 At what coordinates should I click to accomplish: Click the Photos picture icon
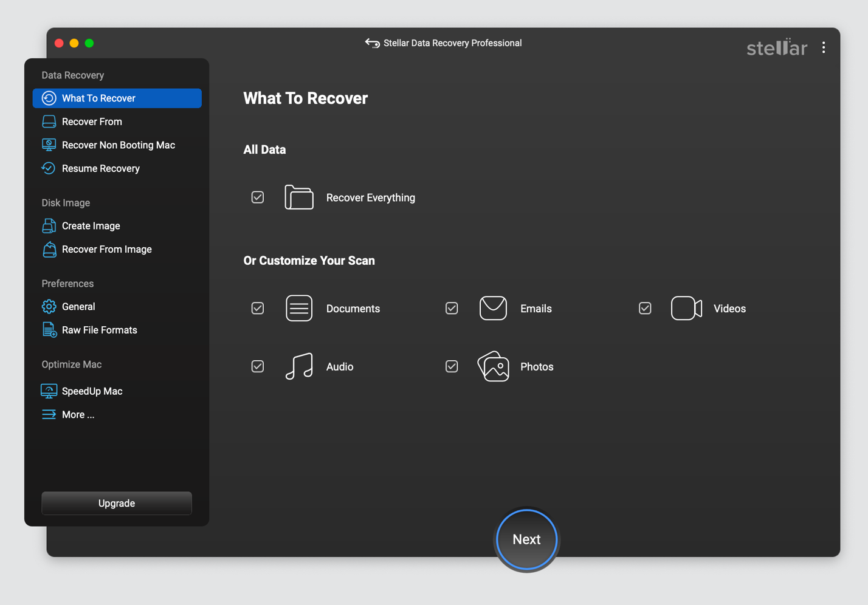493,366
